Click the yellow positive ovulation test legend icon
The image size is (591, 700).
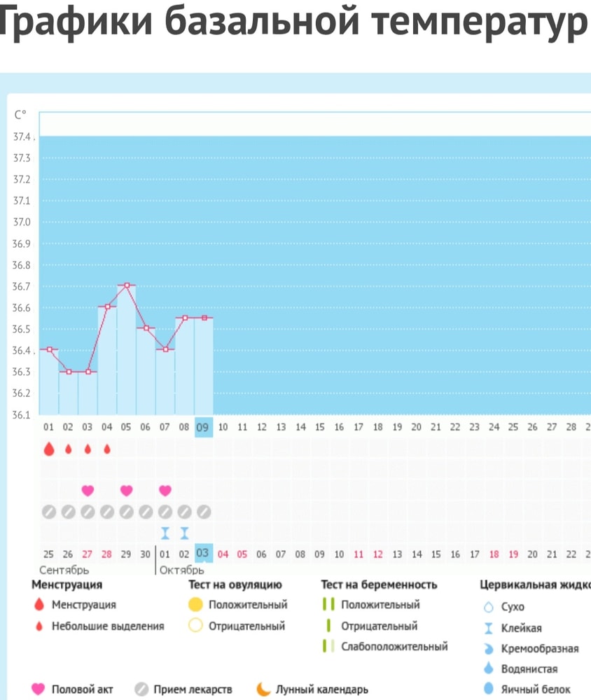tap(195, 605)
